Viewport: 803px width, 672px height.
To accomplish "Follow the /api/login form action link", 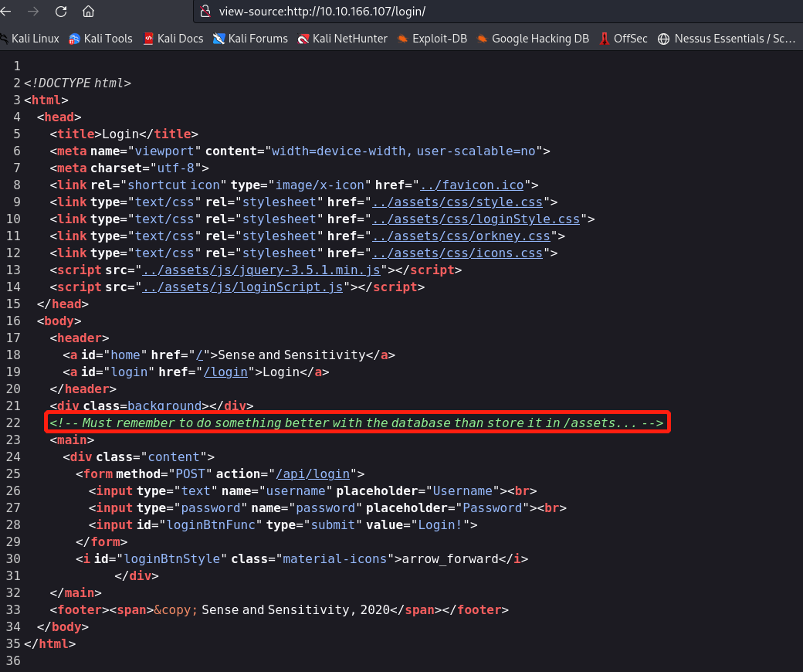I will (313, 474).
